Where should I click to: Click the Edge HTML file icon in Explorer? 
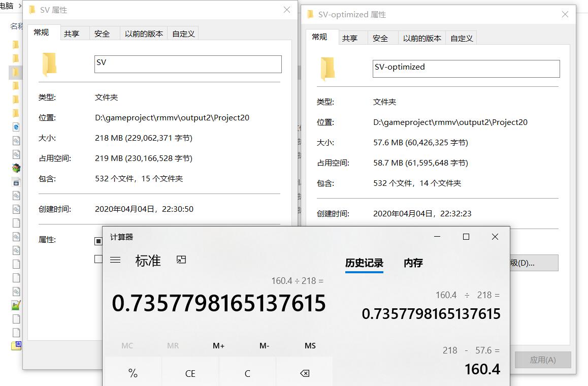click(x=16, y=127)
